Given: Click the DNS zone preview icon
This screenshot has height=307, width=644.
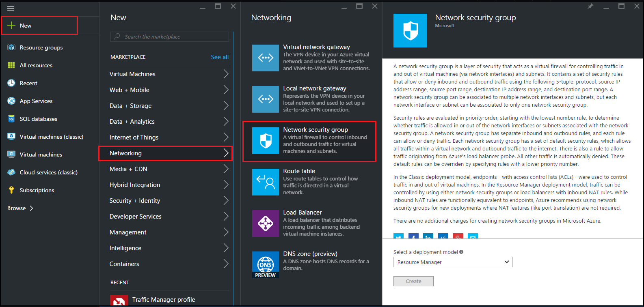Looking at the screenshot, I should (x=266, y=265).
